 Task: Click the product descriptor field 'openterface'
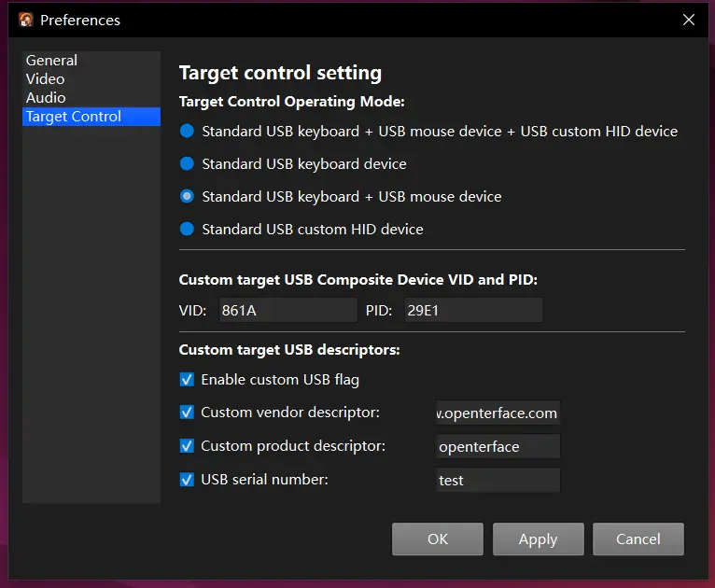pos(498,447)
